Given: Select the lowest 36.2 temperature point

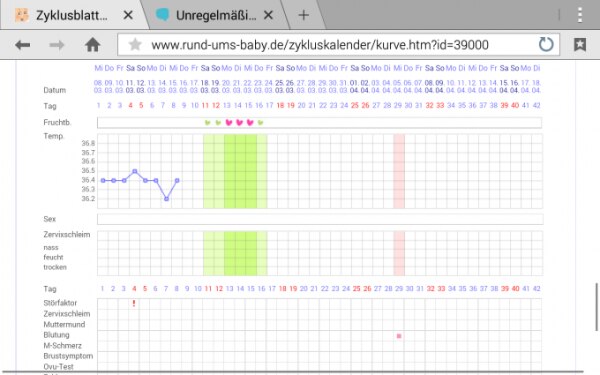Looking at the screenshot, I should pos(166,199).
